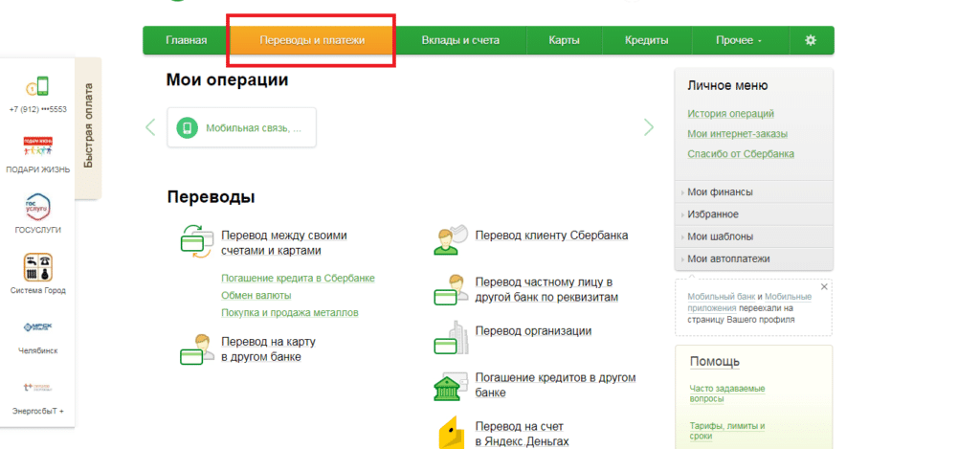Click the ЭнергосбыТ + provider icon

click(37, 387)
